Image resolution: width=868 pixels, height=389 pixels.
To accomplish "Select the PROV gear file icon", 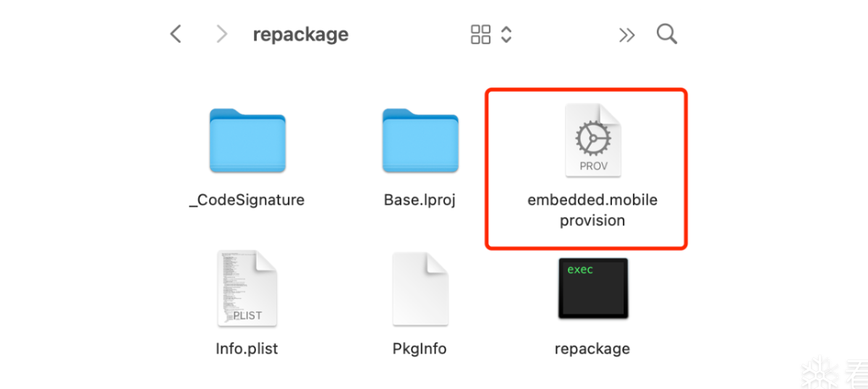I will click(x=593, y=140).
